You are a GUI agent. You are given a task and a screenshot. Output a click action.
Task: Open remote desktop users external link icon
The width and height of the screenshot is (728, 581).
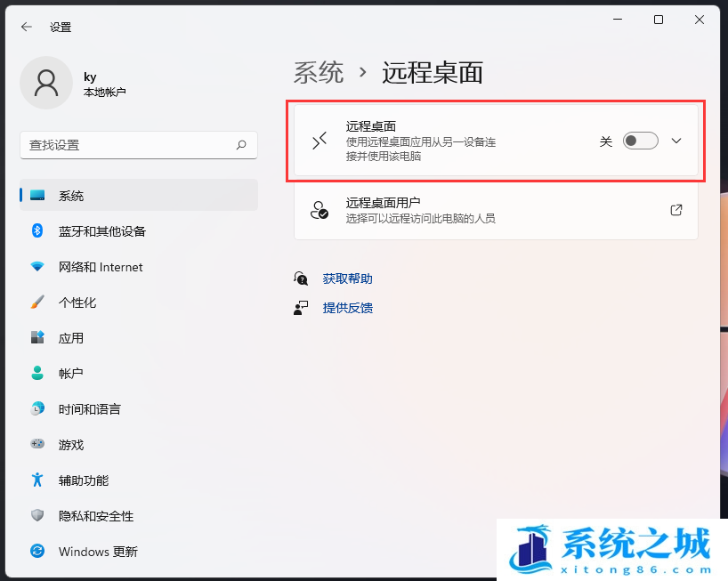point(676,210)
